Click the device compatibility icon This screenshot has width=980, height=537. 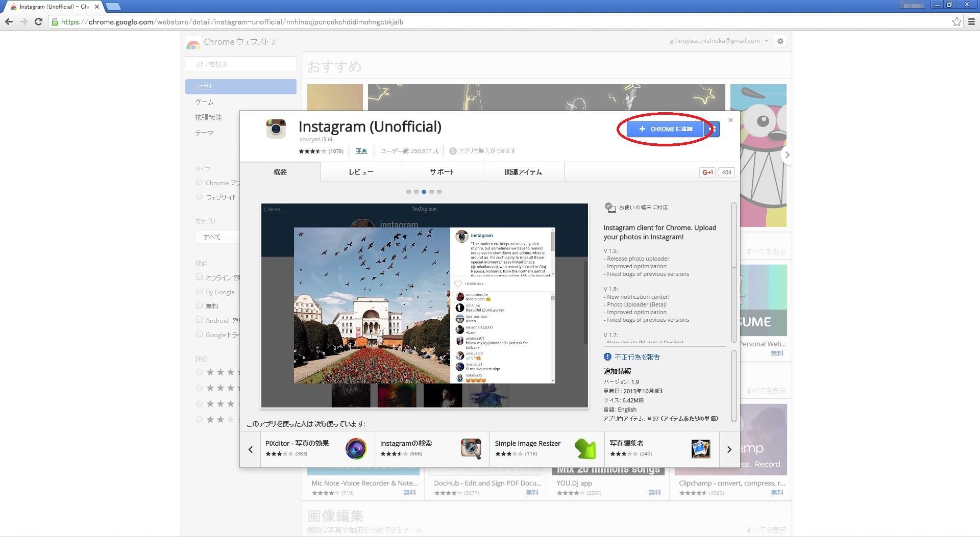609,208
